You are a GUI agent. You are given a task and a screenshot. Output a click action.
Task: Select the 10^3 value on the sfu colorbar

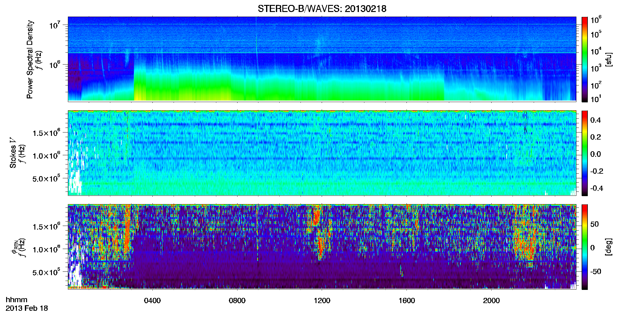click(x=596, y=68)
